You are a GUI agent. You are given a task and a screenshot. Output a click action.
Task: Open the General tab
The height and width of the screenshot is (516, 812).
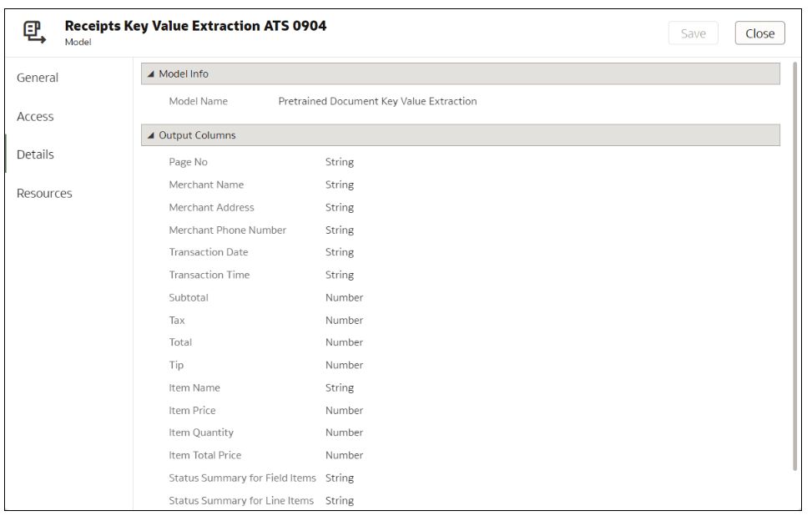[x=38, y=78]
